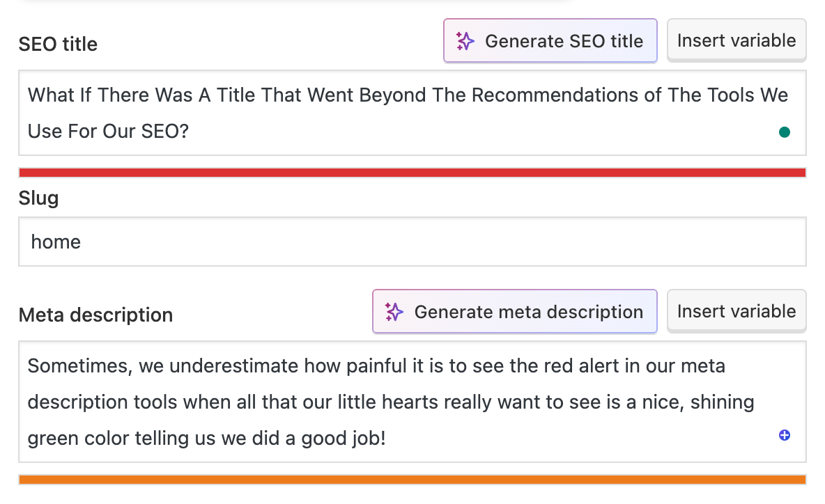Open Insert variable for the meta description
This screenshot has height=504, width=825.
(736, 311)
